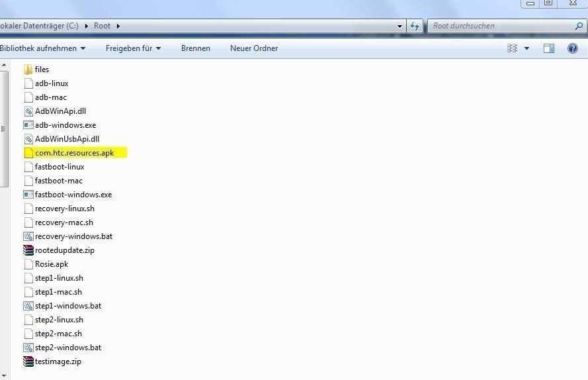The height and width of the screenshot is (380, 588).
Task: Go to Lokaler Datenträger (C:) in breadcrumb
Action: [40, 26]
